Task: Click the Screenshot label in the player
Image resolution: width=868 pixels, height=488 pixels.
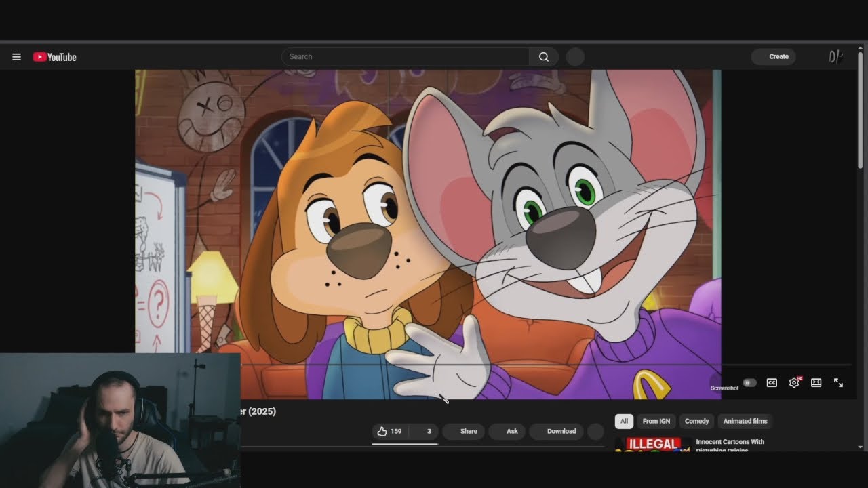Action: pyautogui.click(x=724, y=388)
